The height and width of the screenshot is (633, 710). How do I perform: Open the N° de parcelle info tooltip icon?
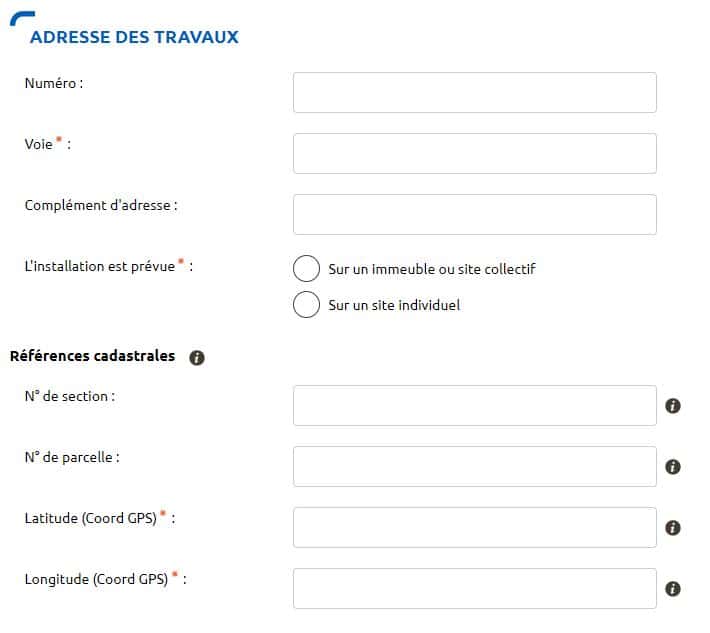(x=673, y=467)
